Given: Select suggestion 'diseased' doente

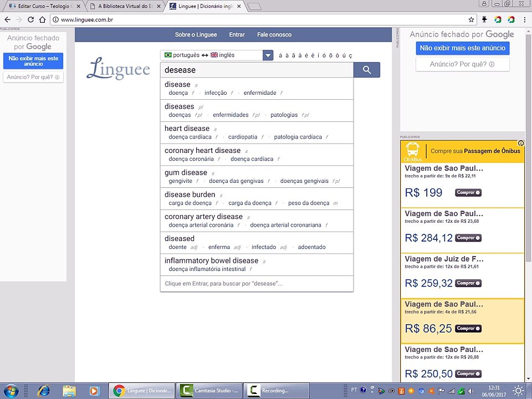Looking at the screenshot, I should [257, 243].
